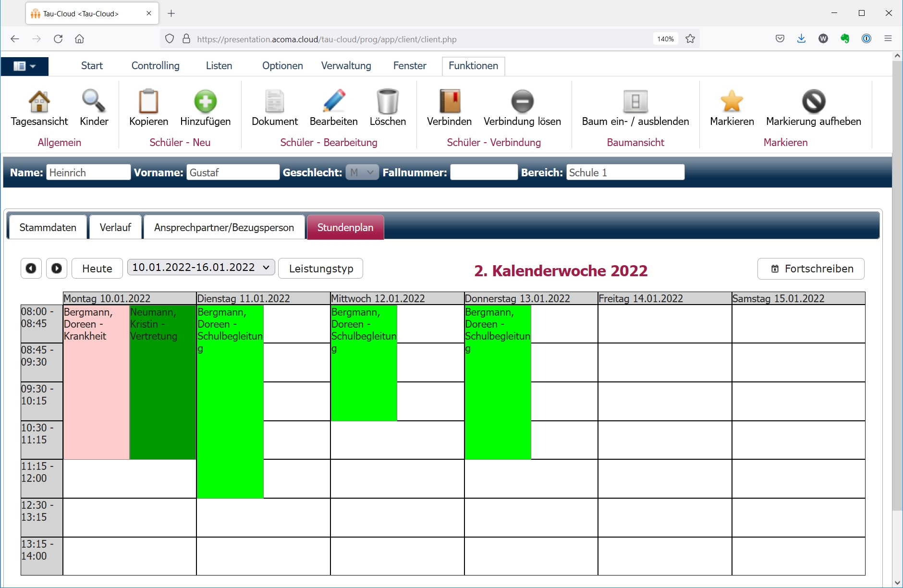The image size is (903, 588).
Task: Click the Markierung aufheben icon
Action: 814,101
